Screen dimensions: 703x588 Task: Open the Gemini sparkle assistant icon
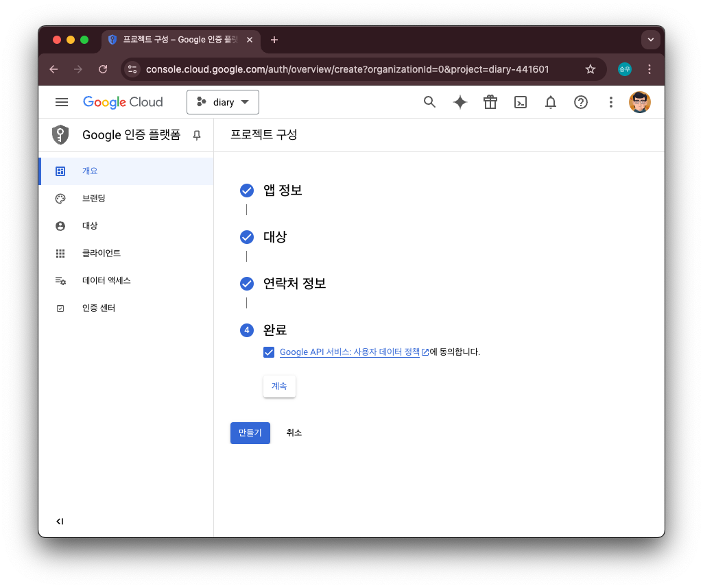pyautogui.click(x=460, y=102)
